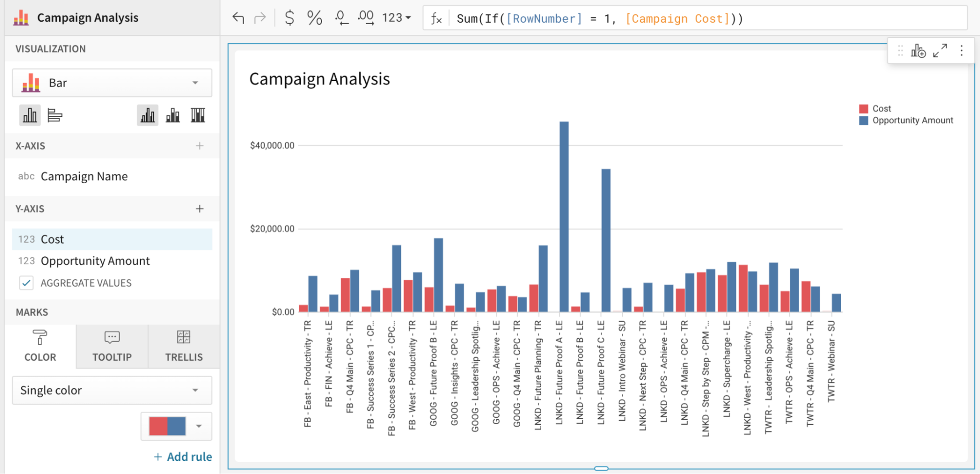Open the 123 number format dropdown
Screen dimensions: 980x474
click(396, 18)
